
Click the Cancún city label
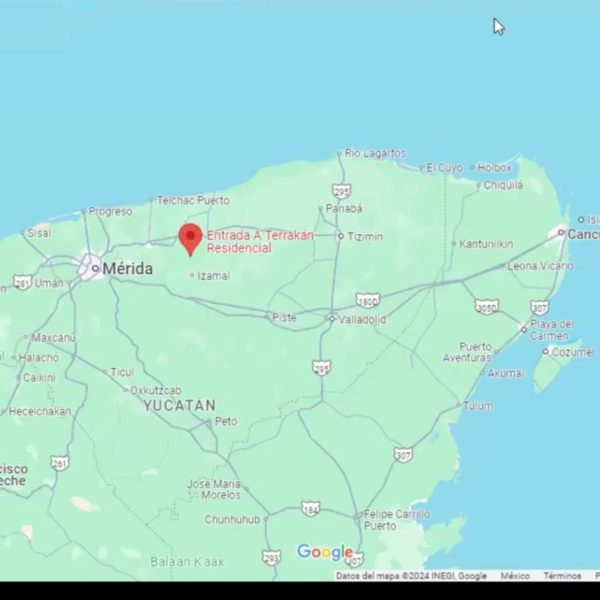(584, 234)
